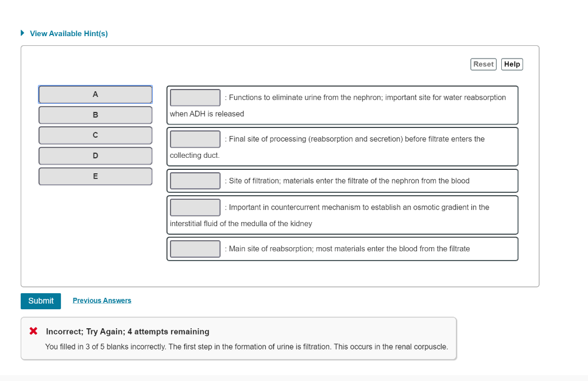Select the answer choice labeled B
The image size is (588, 381).
(95, 115)
